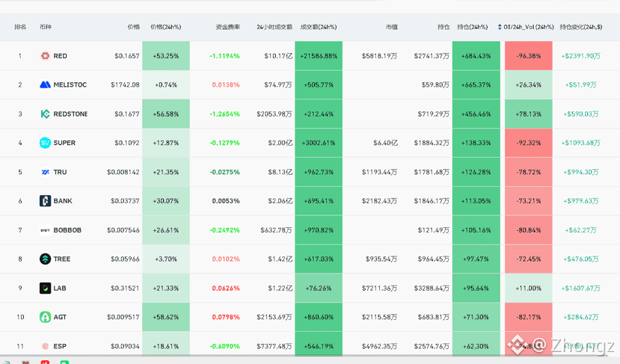620x364 pixels.
Task: Click BOBBOB's -80.84% OI/Vol cell
Action: click(529, 230)
